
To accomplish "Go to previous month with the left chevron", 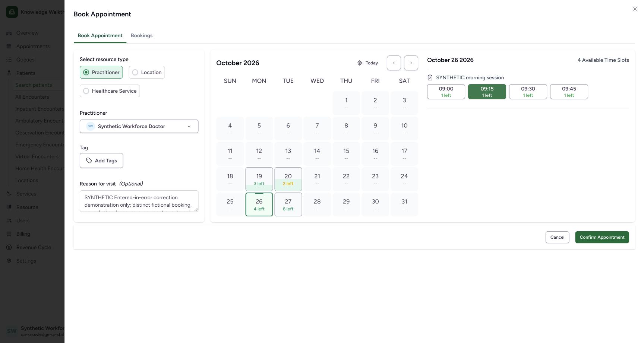I will coord(394,63).
